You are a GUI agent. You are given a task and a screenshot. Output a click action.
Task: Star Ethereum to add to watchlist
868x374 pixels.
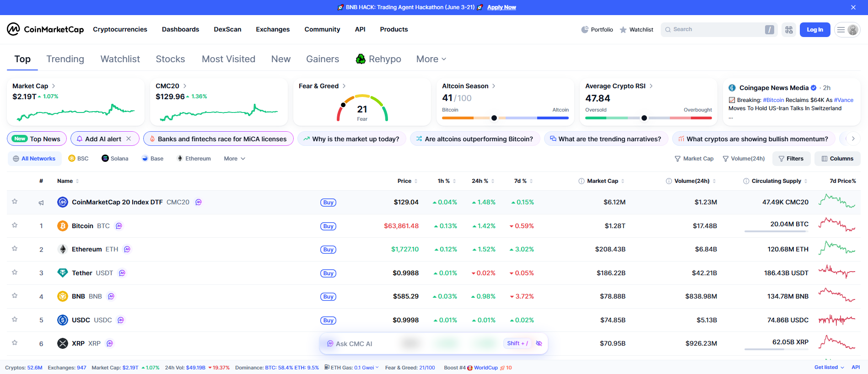(15, 248)
